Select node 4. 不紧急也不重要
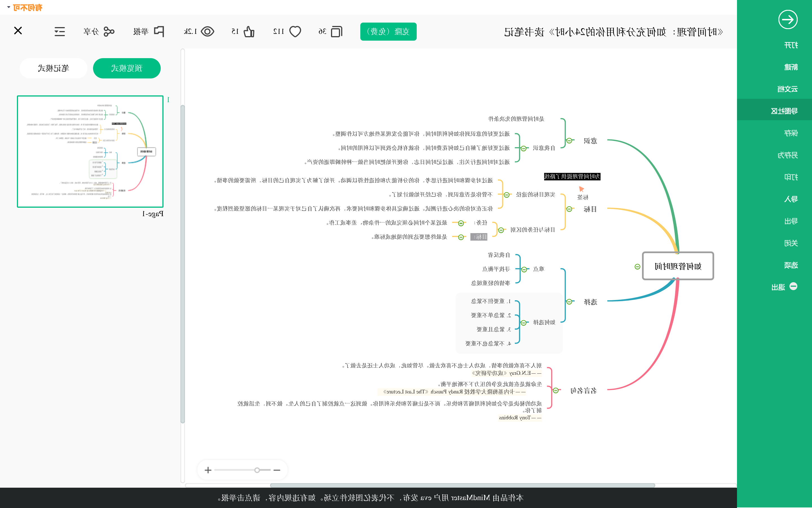 (488, 343)
